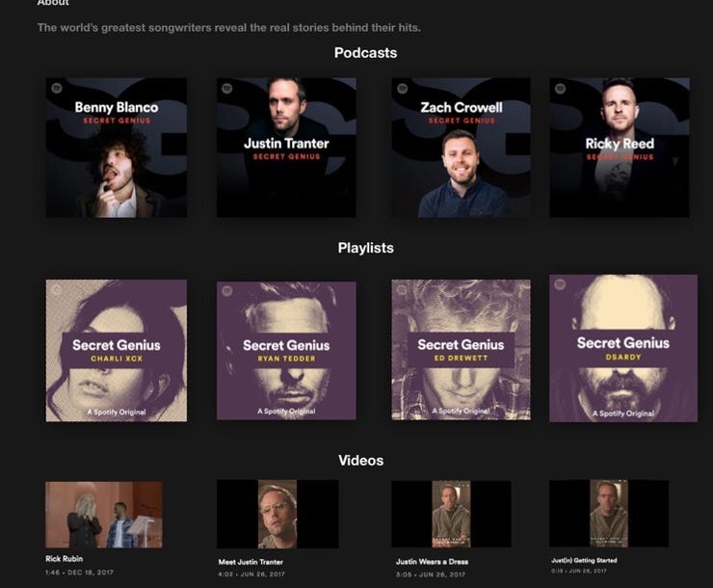This screenshot has width=713, height=588.
Task: Click the Spotify logo on DSARDY playlist
Action: pos(560,284)
